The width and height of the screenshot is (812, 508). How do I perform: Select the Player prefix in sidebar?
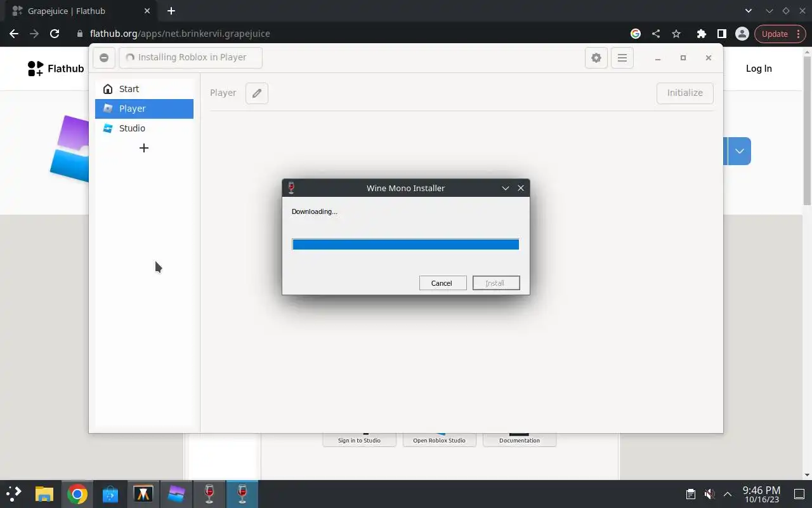point(144,109)
